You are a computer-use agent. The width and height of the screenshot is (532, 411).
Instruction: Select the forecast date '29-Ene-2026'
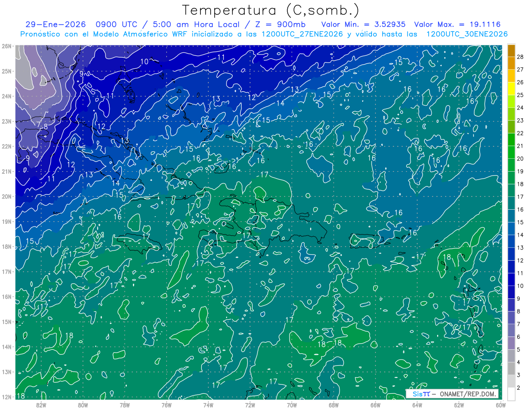coord(55,24)
